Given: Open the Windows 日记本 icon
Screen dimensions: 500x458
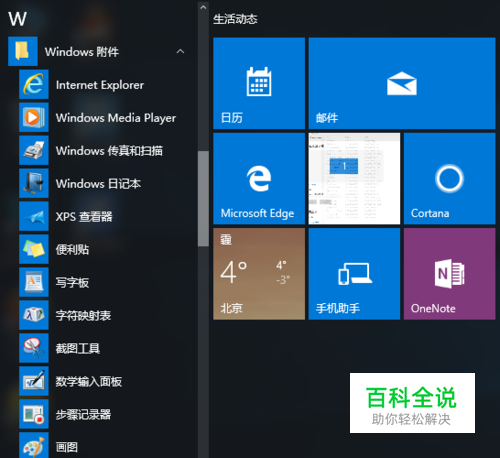Looking at the screenshot, I should pos(34,183).
